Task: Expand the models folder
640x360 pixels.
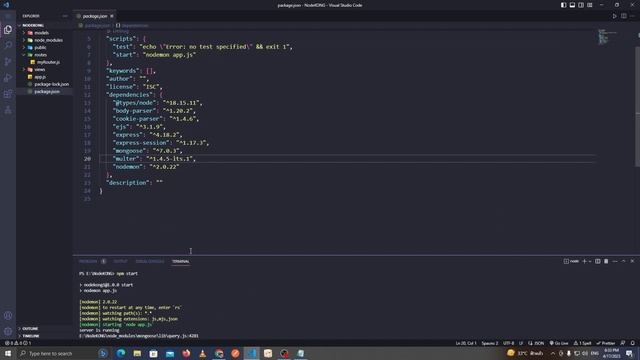Action: click(x=41, y=33)
